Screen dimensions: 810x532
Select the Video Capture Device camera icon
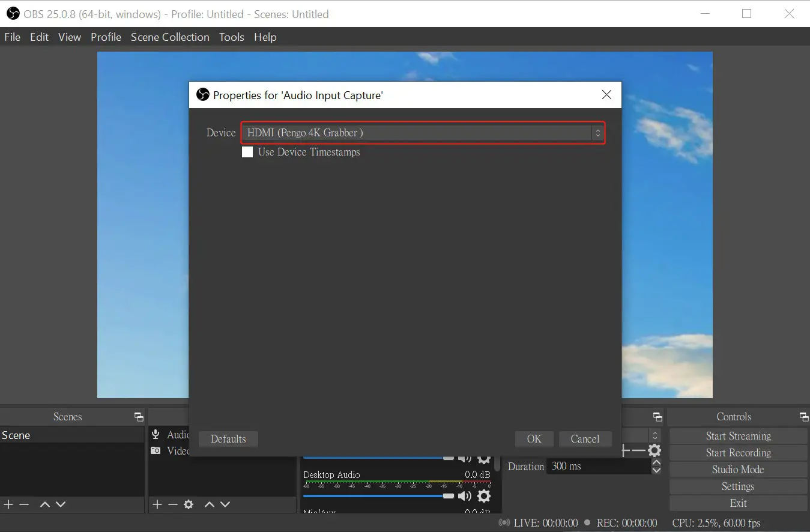[156, 451]
